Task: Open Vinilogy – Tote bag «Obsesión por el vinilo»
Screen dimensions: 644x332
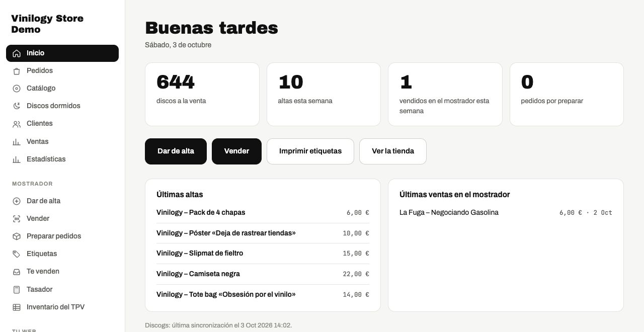Action: 263,295
